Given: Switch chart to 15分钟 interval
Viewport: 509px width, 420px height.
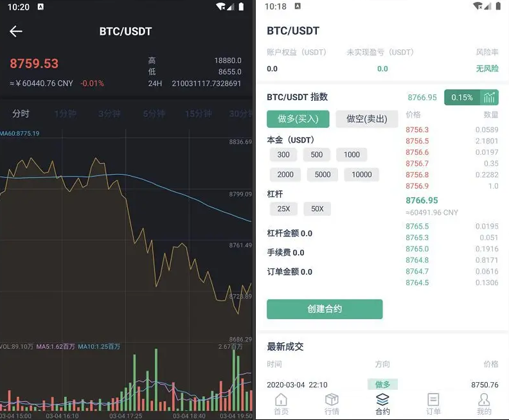Looking at the screenshot, I should click(x=199, y=114).
